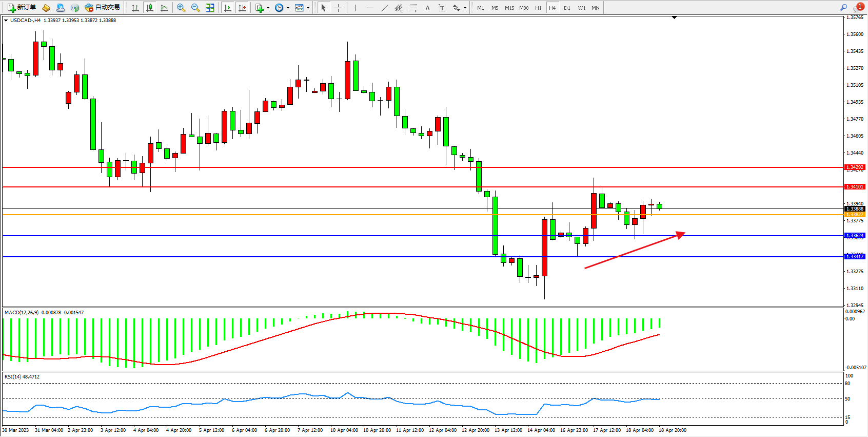Click the search magnifier icon top right
868x437 pixels.
point(843,7)
